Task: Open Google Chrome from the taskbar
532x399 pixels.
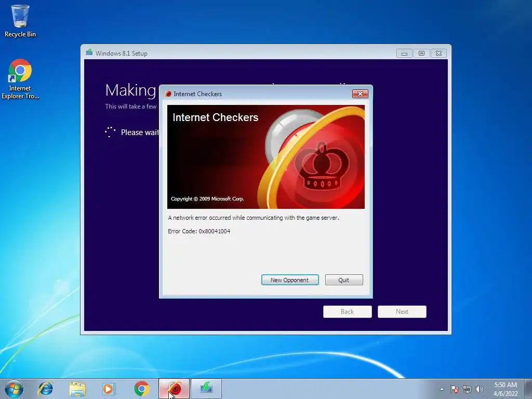Action: point(141,389)
